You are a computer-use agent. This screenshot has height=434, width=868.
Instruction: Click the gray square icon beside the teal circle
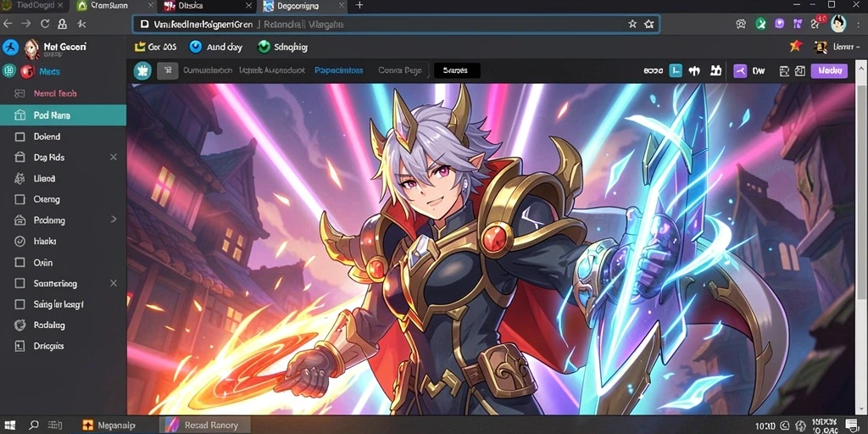[x=168, y=71]
